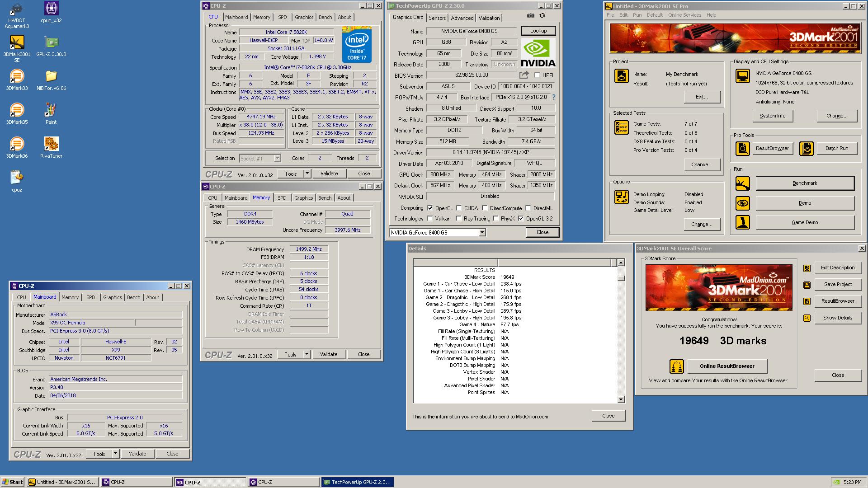The width and height of the screenshot is (868, 488).
Task: Select TechPowerUp GPU-Z taskbar button
Action: (x=357, y=482)
